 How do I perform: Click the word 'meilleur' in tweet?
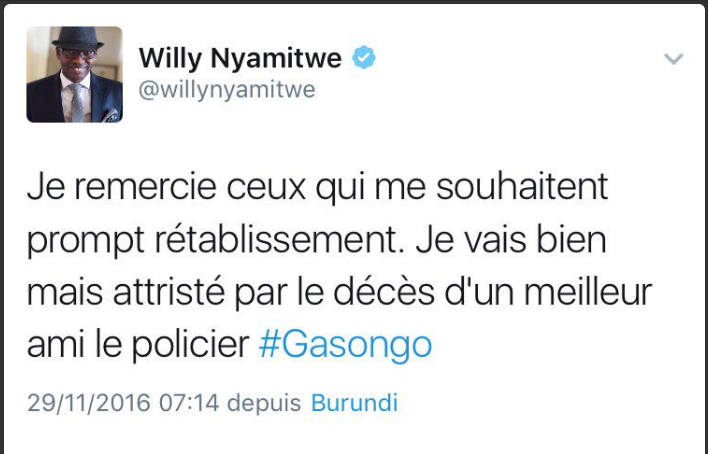tap(588, 292)
